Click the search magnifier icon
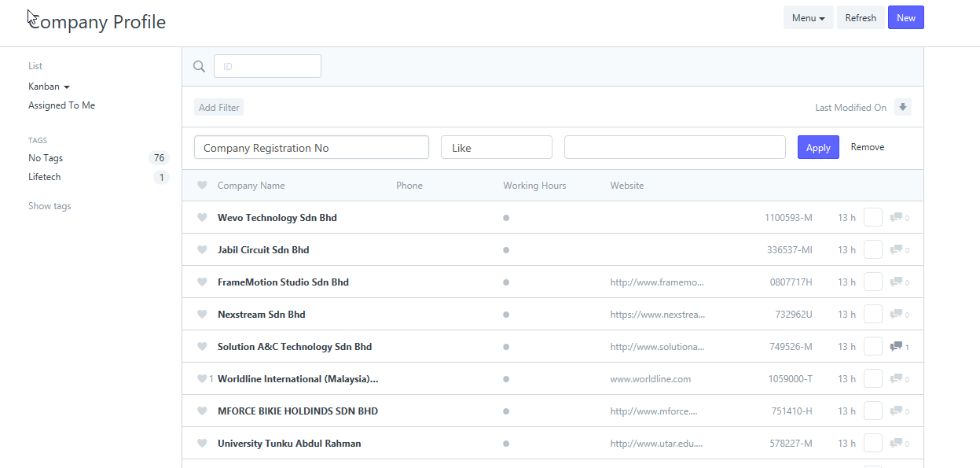Screen dimensions: 980x468 tap(200, 67)
